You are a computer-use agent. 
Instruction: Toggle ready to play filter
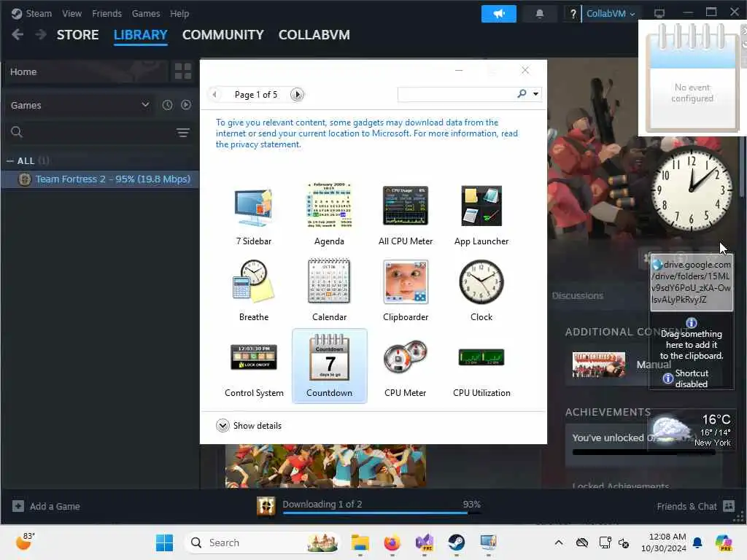point(186,105)
